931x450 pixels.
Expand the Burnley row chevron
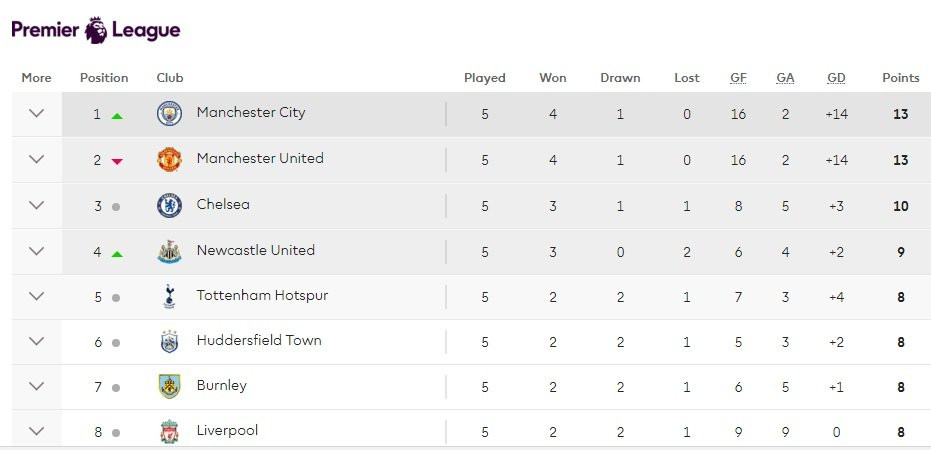[37, 386]
